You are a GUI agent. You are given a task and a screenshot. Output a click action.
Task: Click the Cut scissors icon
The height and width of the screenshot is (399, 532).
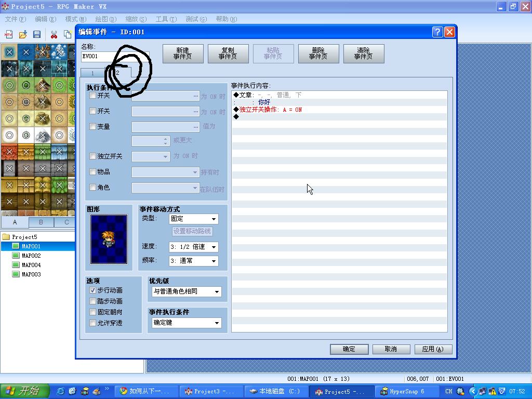(54, 34)
